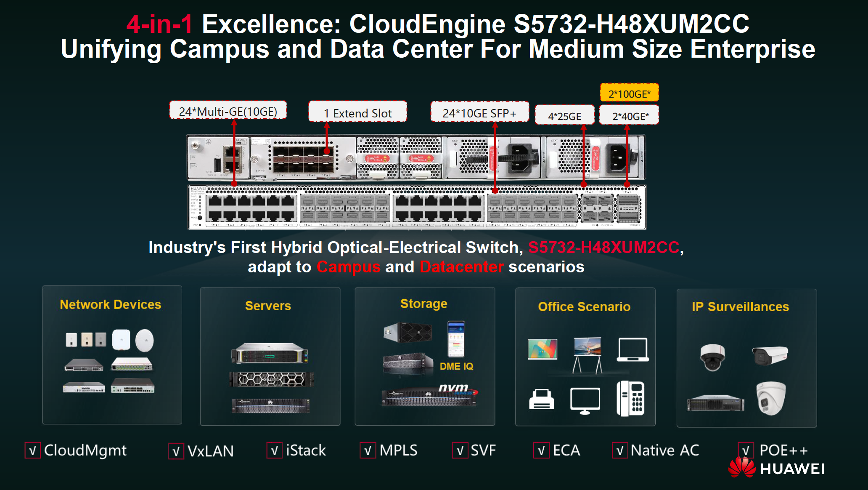Tick the CloudMgmt checkbox

[x=32, y=450]
